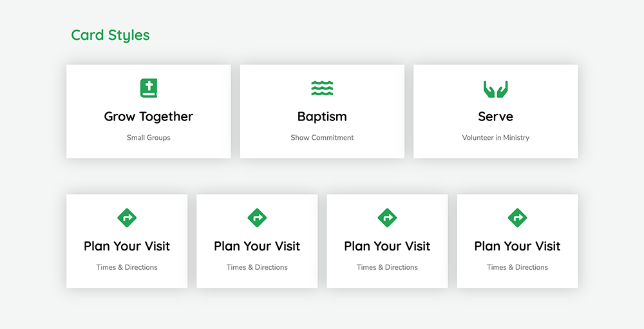This screenshot has height=329, width=644.
Task: Select the Show Commitment text
Action: (x=322, y=138)
